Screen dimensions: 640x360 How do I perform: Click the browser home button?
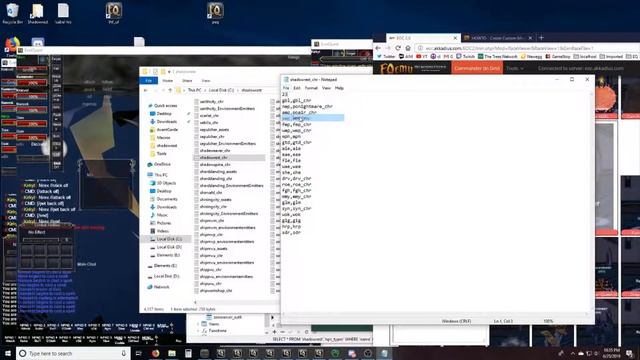click(x=408, y=48)
